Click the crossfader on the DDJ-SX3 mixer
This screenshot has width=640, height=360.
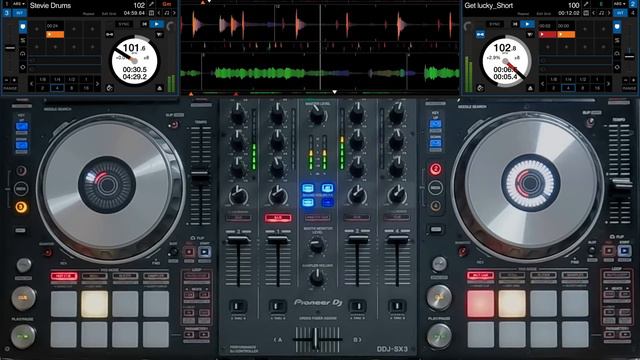coord(315,339)
